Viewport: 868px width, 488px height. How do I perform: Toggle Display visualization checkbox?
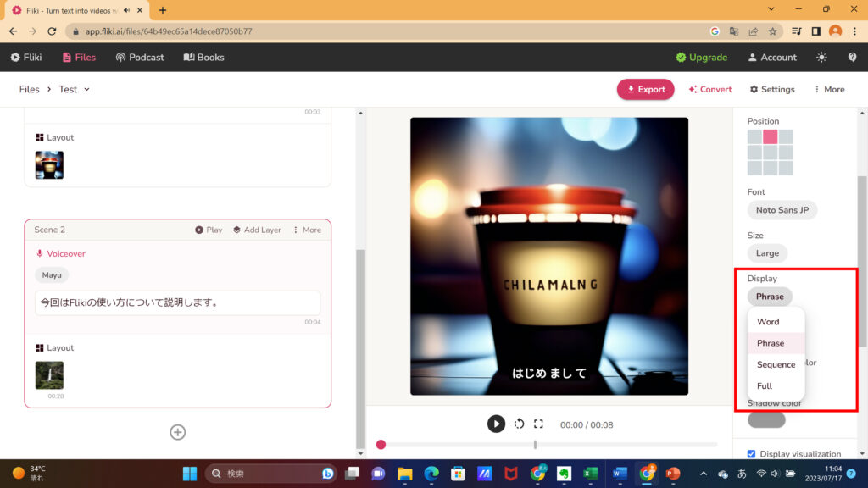(751, 454)
